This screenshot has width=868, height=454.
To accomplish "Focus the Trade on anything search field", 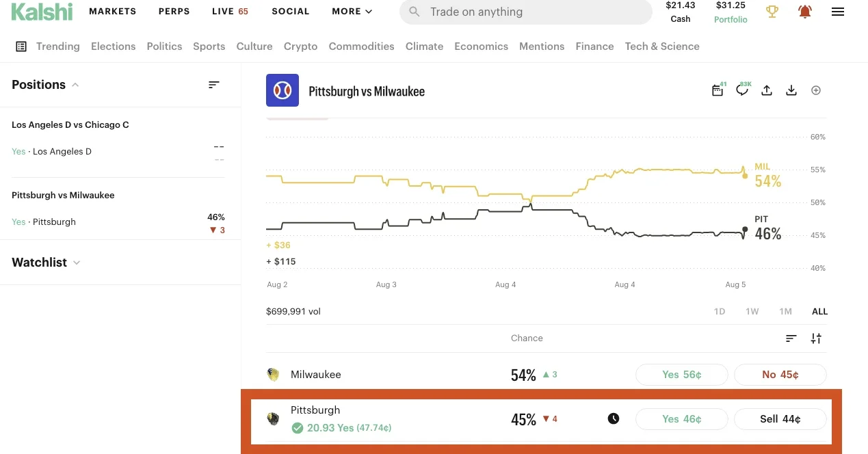I will (x=526, y=12).
